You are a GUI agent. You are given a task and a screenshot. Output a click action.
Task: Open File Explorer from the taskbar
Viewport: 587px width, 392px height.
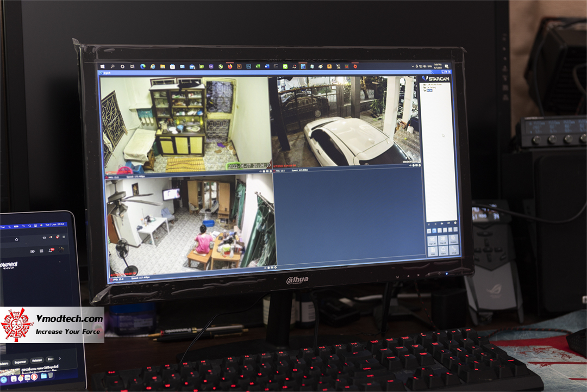(x=163, y=66)
